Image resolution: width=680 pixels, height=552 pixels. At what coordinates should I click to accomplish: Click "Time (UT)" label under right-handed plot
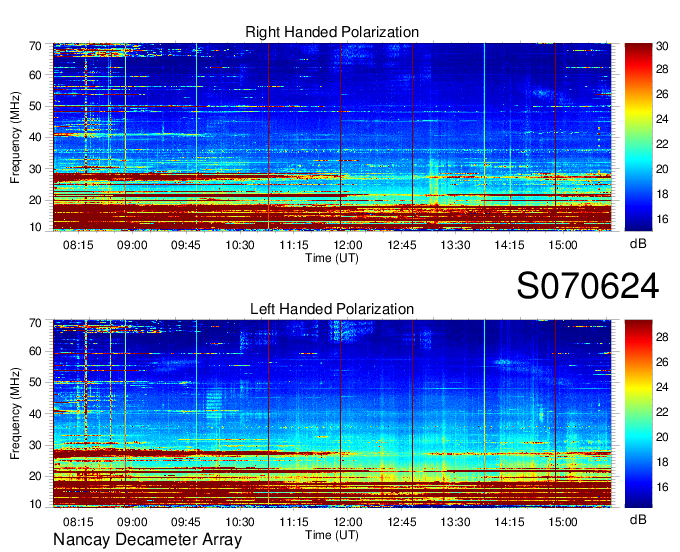click(332, 258)
